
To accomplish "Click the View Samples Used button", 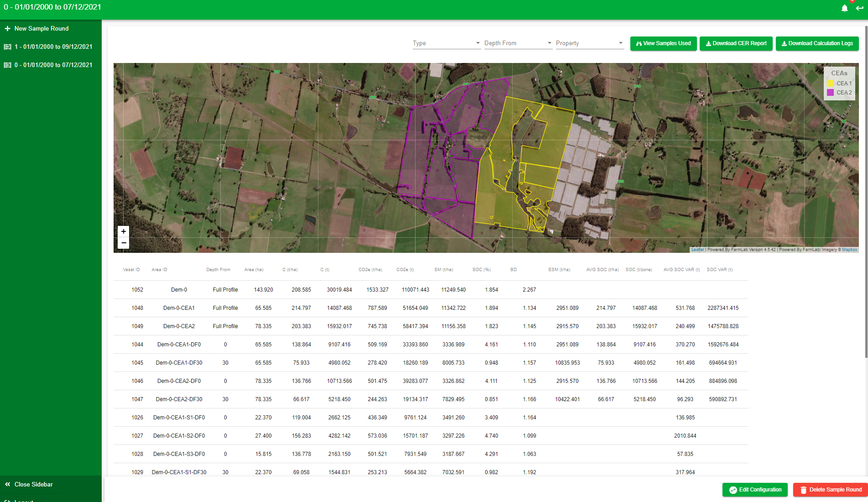I will click(x=663, y=43).
